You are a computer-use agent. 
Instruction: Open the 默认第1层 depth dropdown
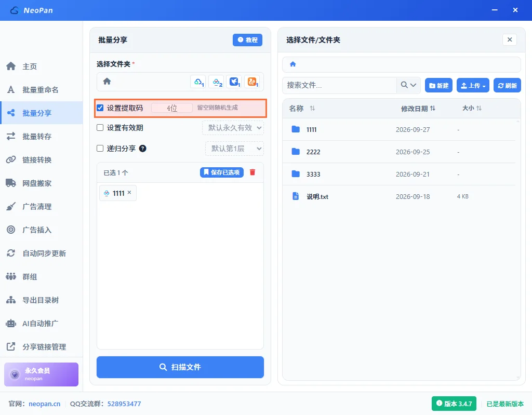234,149
